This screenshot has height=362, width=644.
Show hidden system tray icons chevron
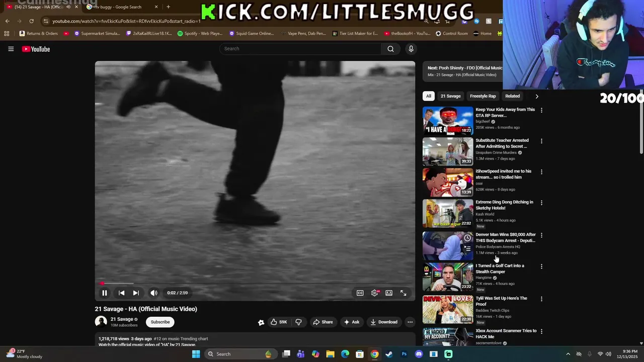[x=568, y=354]
